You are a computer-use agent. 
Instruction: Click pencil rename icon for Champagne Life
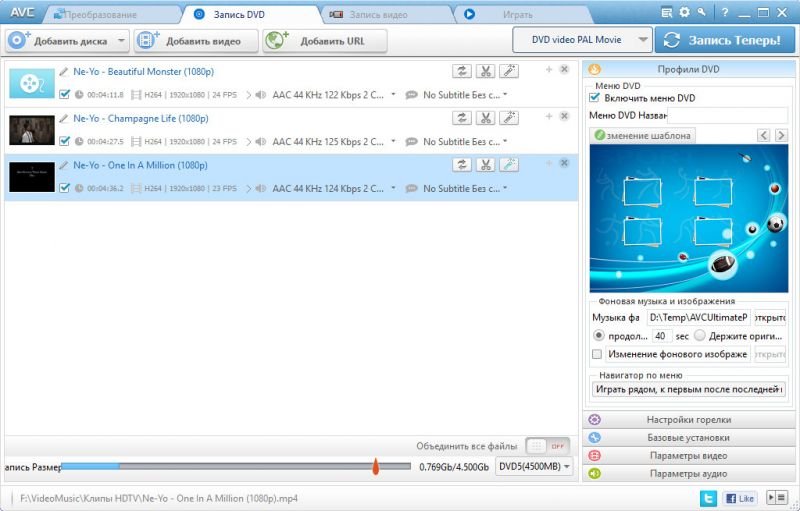coord(64,118)
